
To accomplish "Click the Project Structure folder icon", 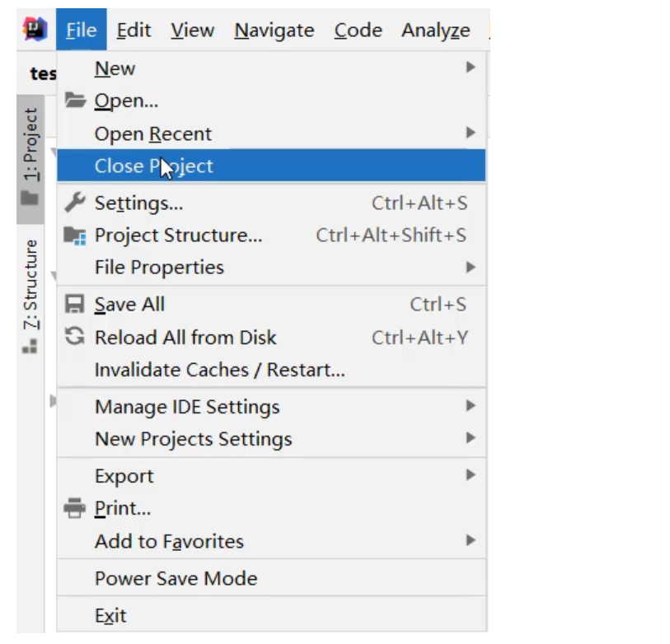I will tap(75, 236).
